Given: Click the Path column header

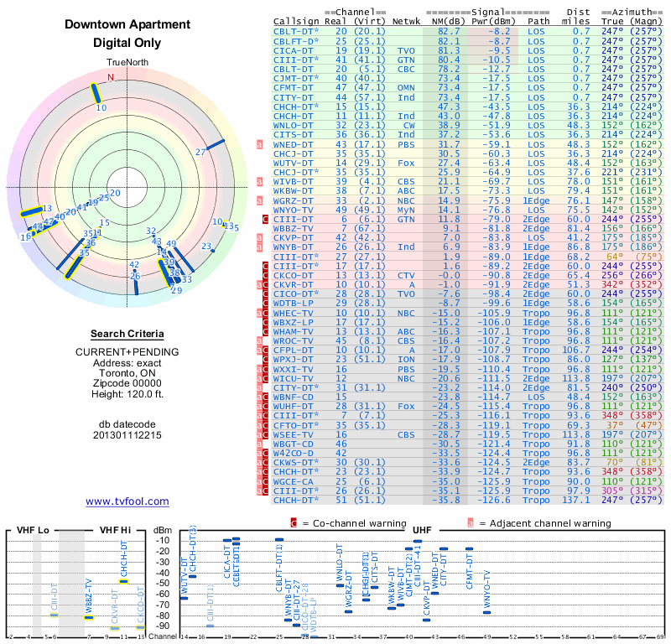Looking at the screenshot, I should [x=538, y=22].
